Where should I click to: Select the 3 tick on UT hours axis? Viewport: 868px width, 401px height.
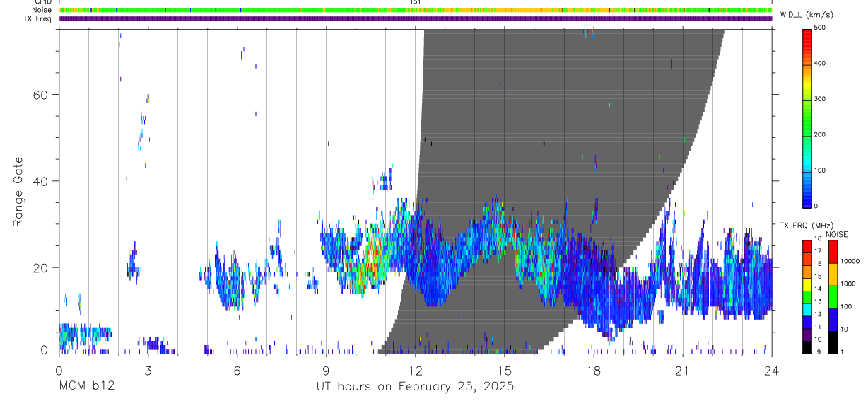click(x=148, y=370)
